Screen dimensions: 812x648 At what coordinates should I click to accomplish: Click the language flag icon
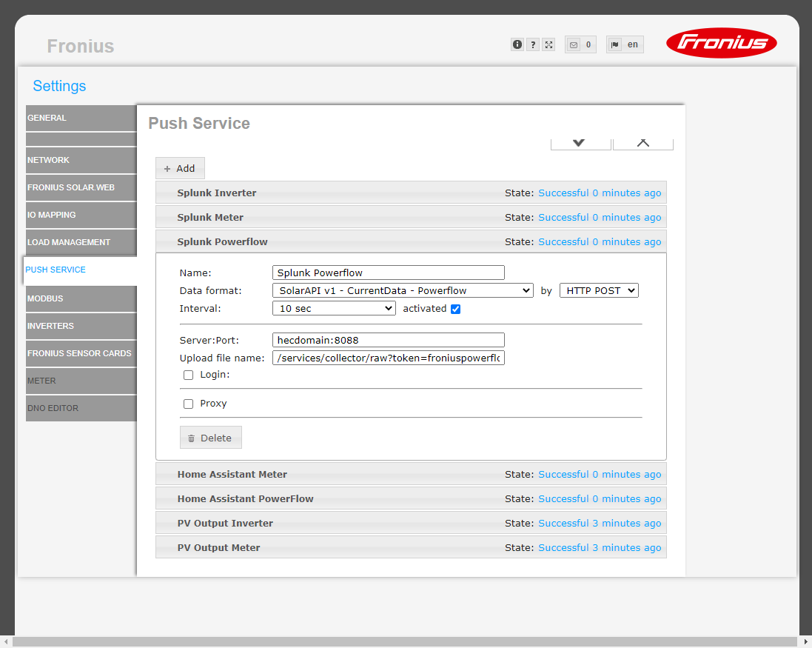point(614,44)
